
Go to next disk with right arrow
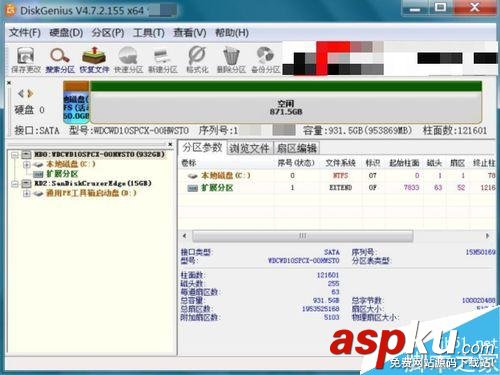click(30, 94)
